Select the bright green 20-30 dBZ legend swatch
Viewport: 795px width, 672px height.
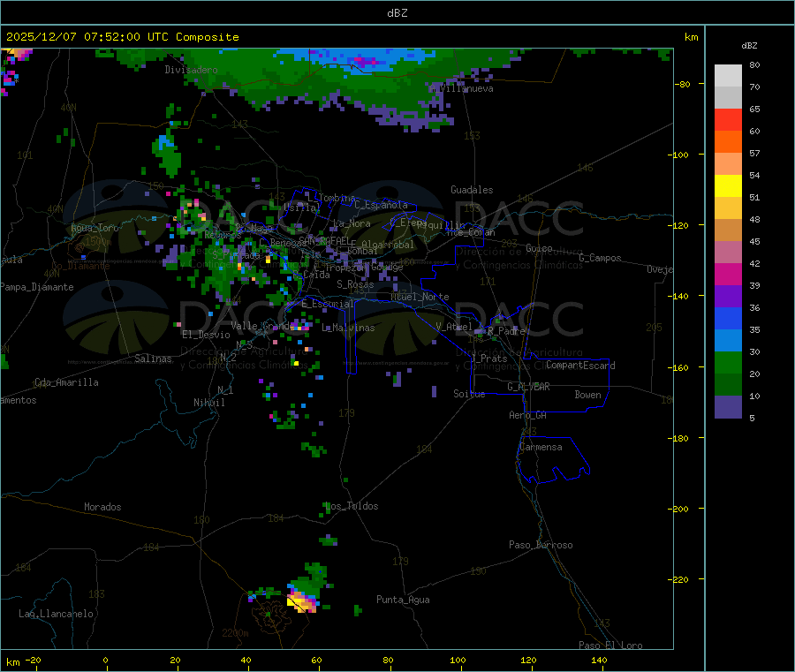[x=728, y=363]
